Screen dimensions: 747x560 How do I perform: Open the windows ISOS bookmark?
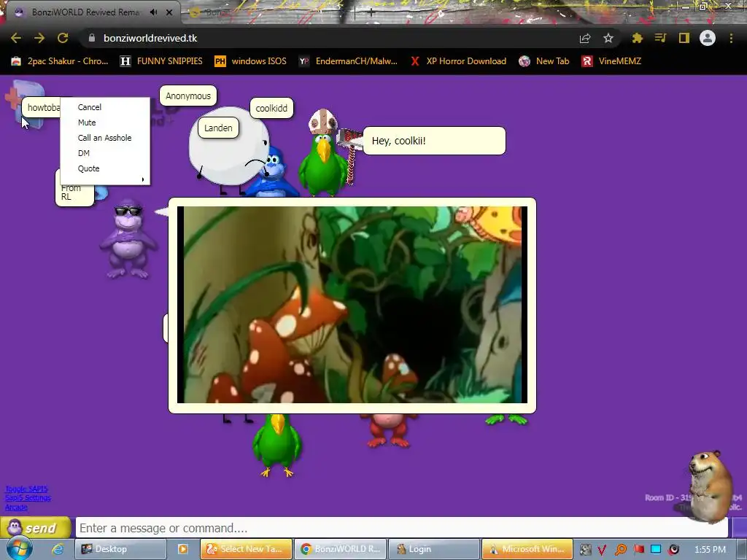click(251, 61)
